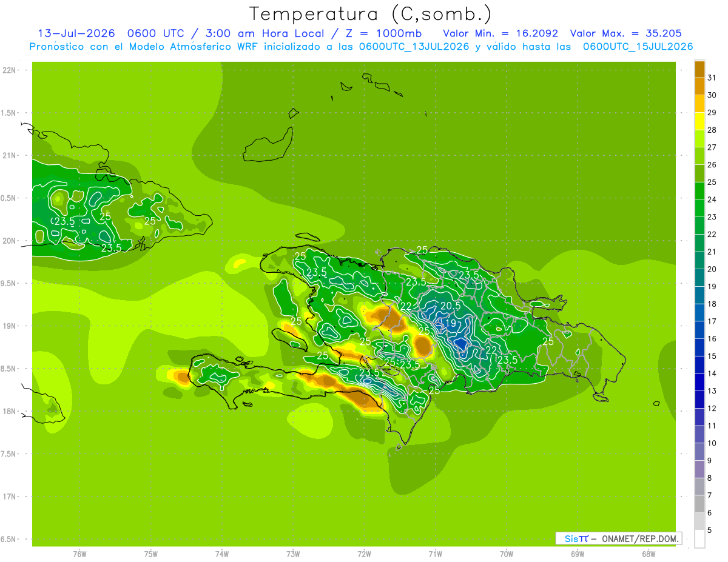This screenshot has width=728, height=562.
Task: Click "0600 UTC / 3:00 am Hora Local"
Action: [226, 33]
